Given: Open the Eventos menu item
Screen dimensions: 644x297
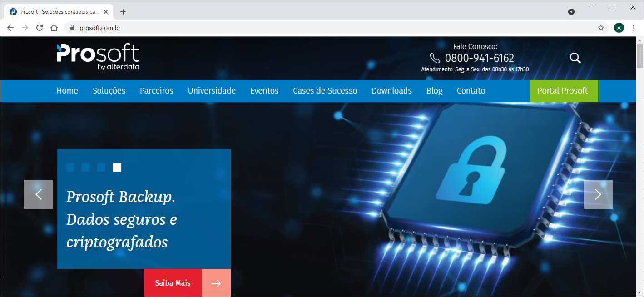Looking at the screenshot, I should pos(264,91).
